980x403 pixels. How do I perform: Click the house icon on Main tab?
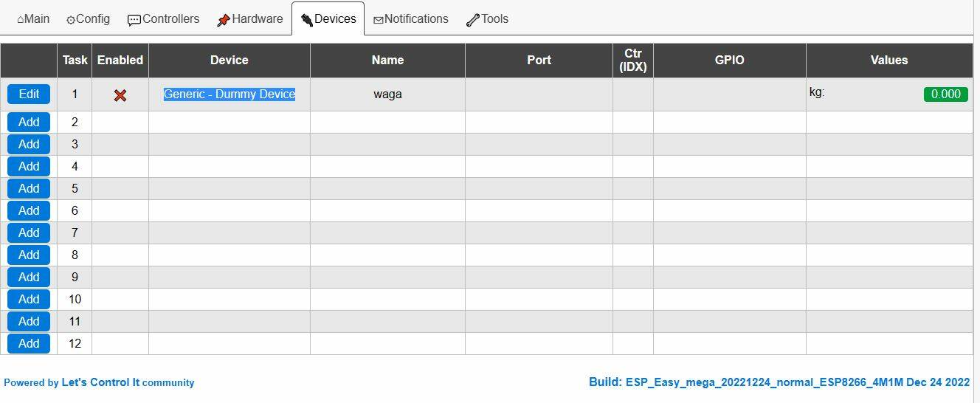coord(20,20)
